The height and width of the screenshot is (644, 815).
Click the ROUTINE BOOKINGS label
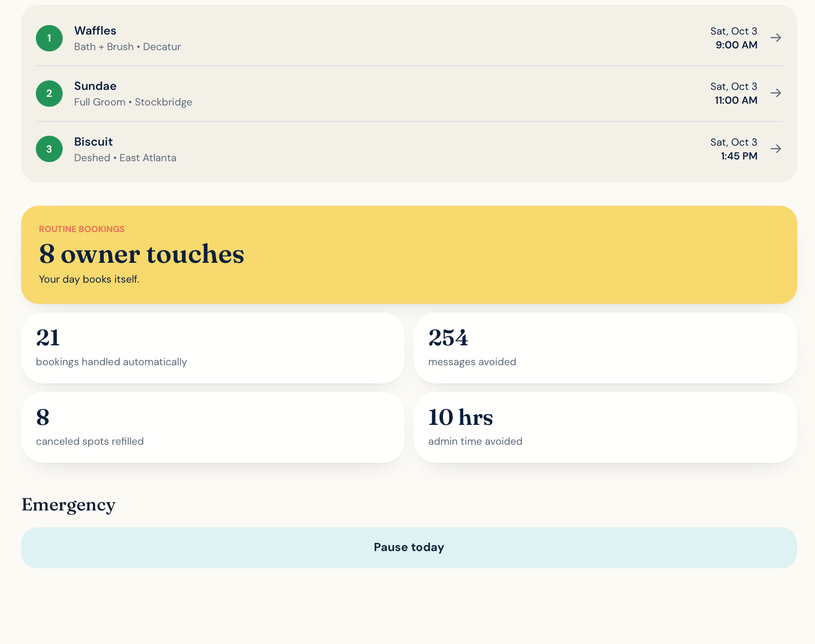[x=82, y=229]
